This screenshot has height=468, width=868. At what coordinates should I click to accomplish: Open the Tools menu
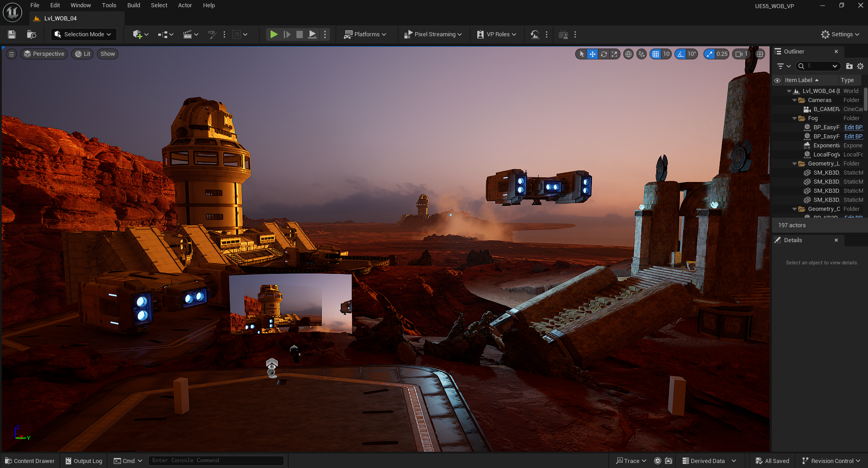coord(109,5)
